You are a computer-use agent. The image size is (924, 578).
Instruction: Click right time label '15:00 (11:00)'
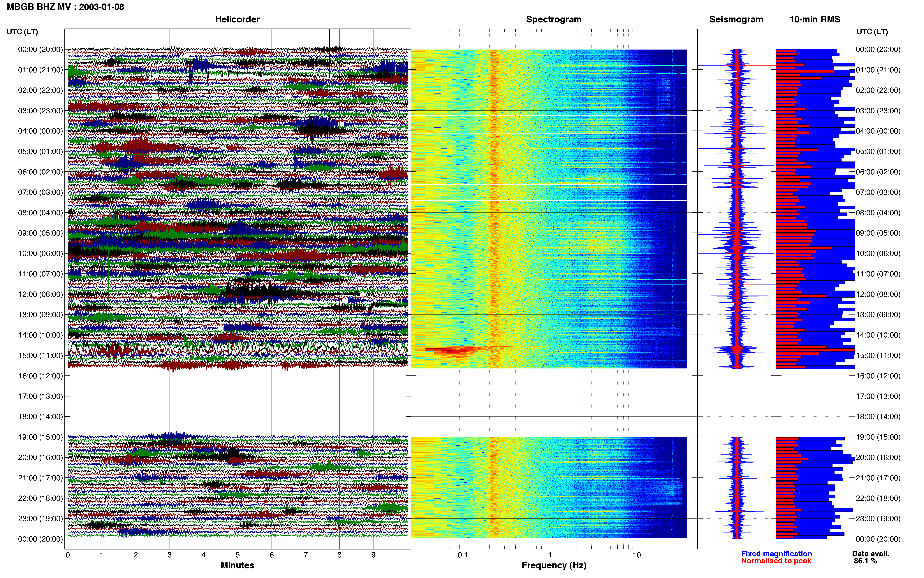click(878, 356)
